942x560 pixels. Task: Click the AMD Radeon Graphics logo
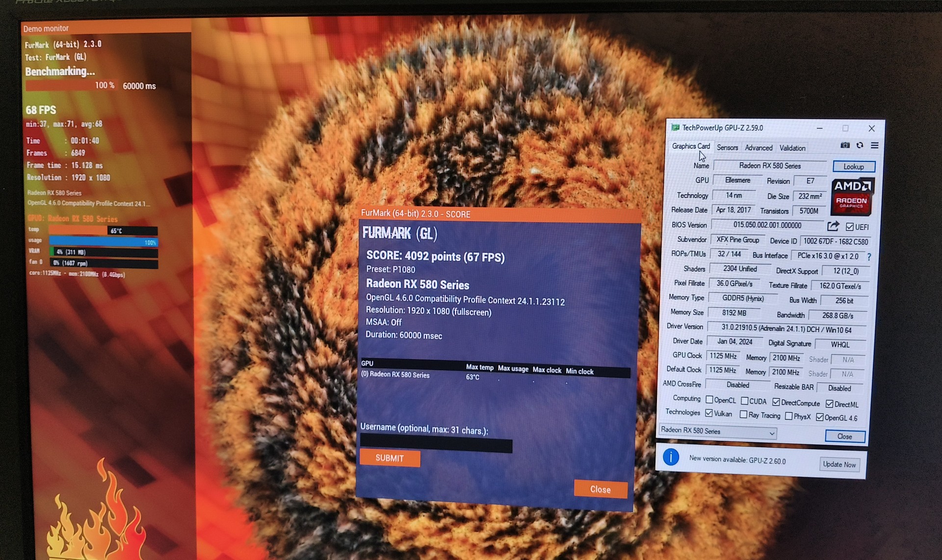(852, 197)
